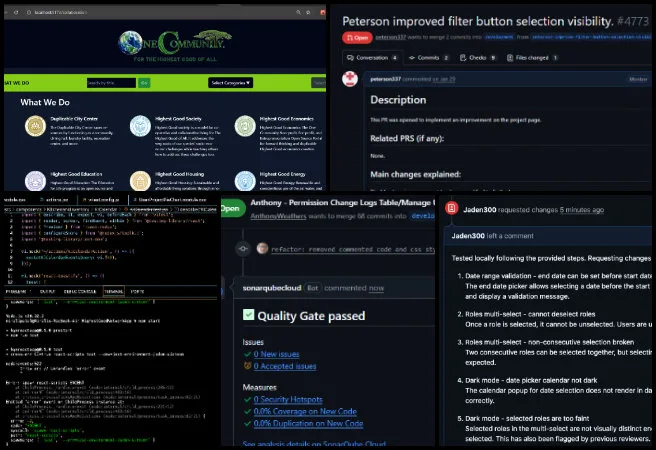Reload the page with the browser refresh icon
The height and width of the screenshot is (450, 656).
[16, 12]
